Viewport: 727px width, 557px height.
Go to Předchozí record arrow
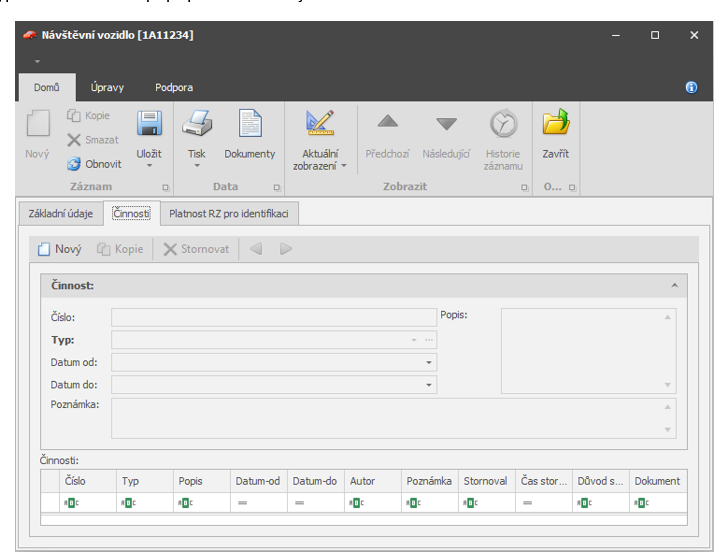pyautogui.click(x=388, y=122)
